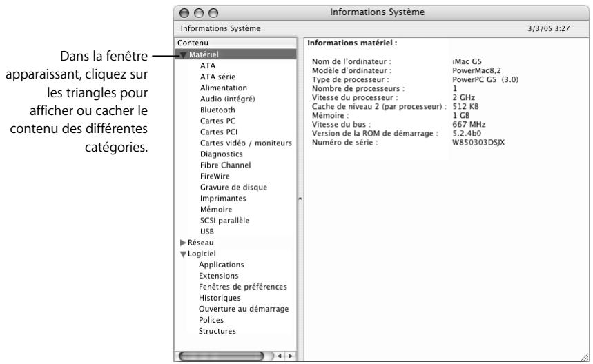Select Structures entry
This screenshot has width=593, height=364.
point(217,331)
